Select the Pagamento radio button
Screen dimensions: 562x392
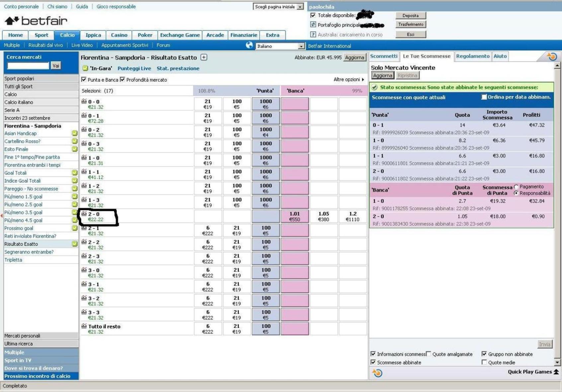coord(516,187)
